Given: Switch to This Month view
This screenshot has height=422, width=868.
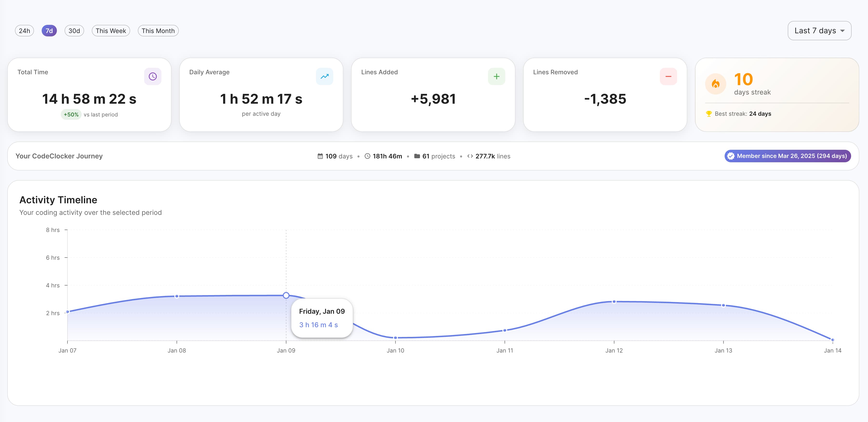Looking at the screenshot, I should 158,31.
